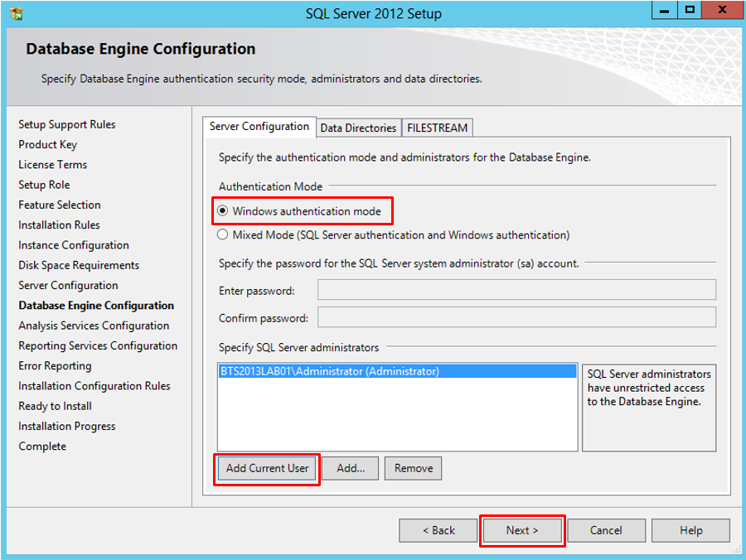Maximize the SQL Server 2012 Setup window

pyautogui.click(x=689, y=11)
